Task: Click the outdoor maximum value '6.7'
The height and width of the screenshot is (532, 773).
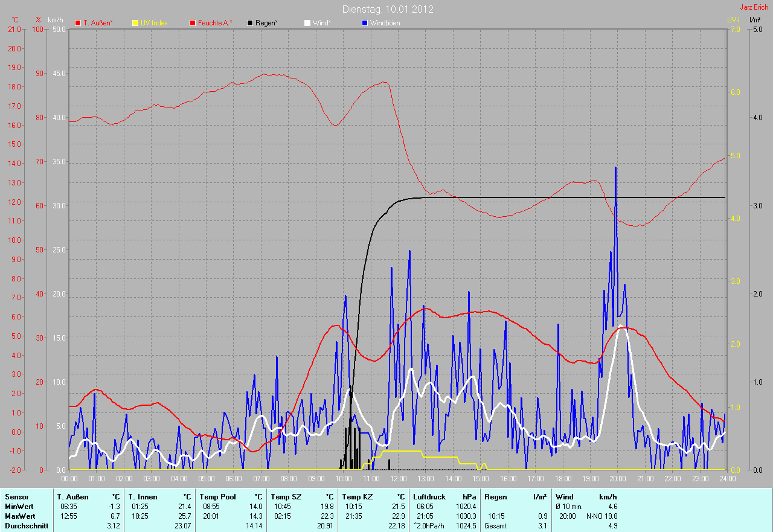Action: (115, 516)
